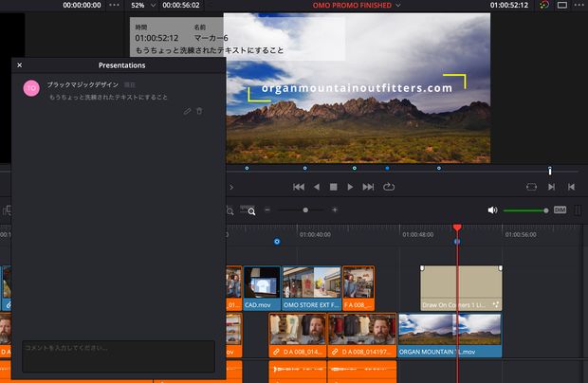588x383 pixels.
Task: Go to next clip edit point
Action: pyautogui.click(x=552, y=187)
